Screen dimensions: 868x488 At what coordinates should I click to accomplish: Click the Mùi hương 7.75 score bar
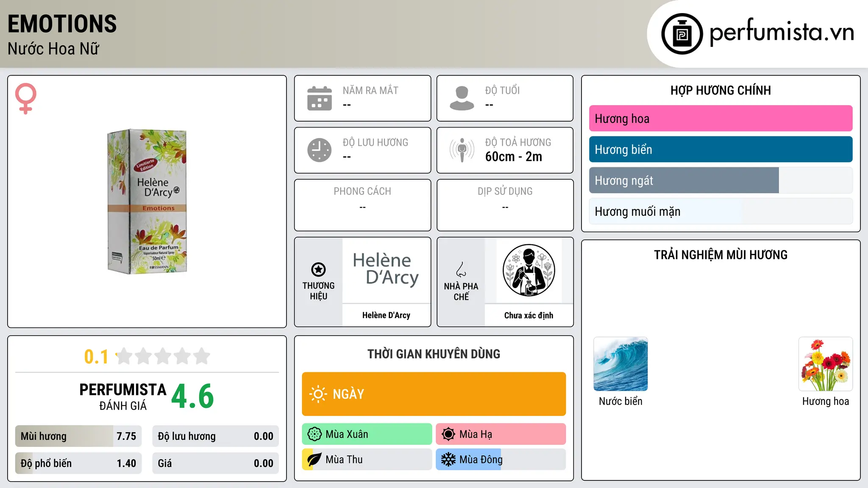(78, 436)
